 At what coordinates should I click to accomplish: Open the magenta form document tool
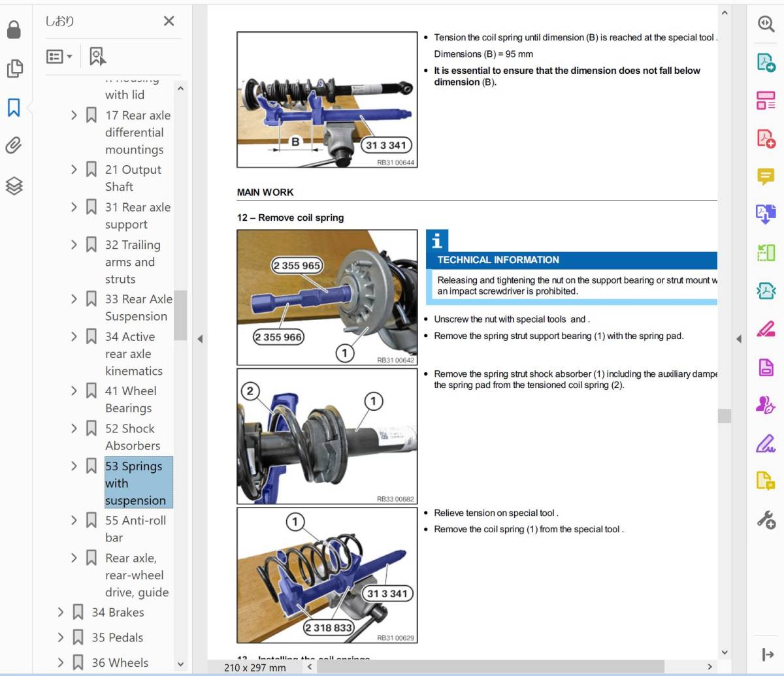(x=766, y=366)
